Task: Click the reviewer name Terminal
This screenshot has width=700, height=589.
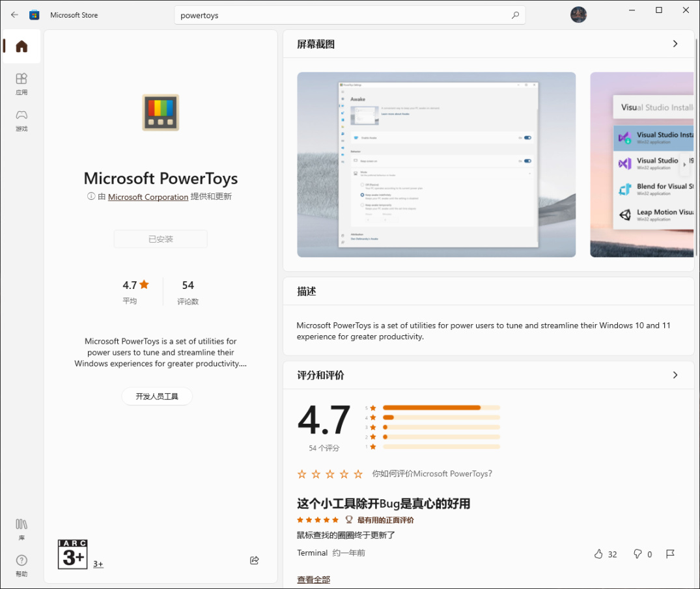Action: [312, 553]
